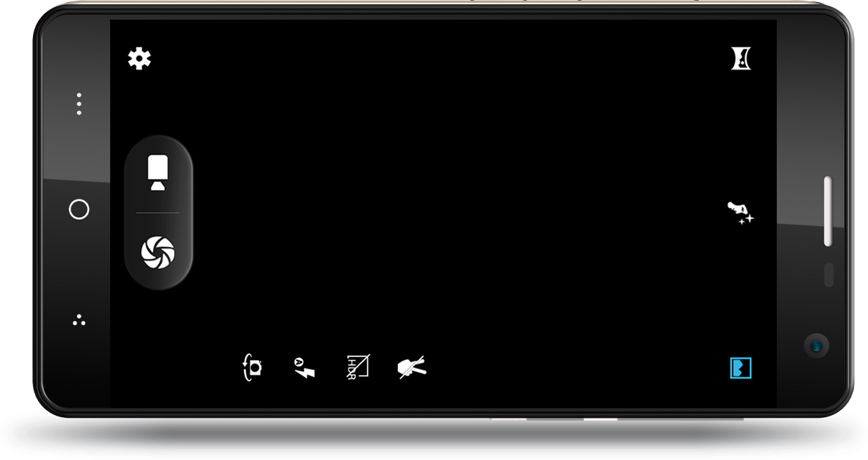Screen dimensions: 868x460
Task: Switch between front and rear camera
Action: [253, 367]
